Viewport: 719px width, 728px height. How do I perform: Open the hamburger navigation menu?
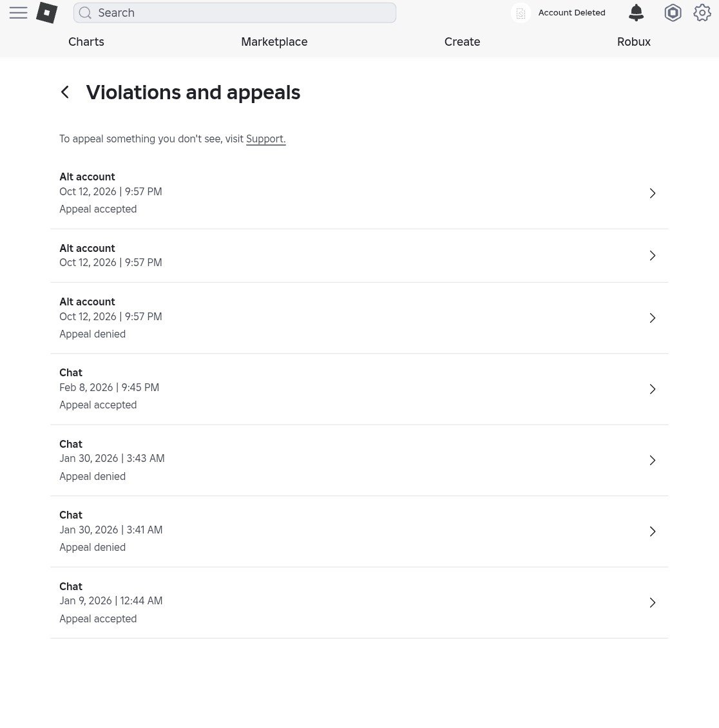tap(18, 12)
